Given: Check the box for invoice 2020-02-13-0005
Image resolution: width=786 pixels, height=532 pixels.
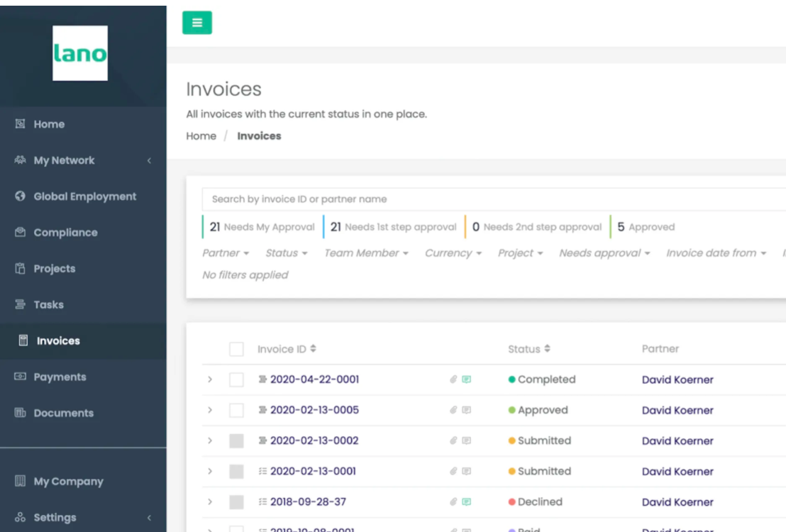Looking at the screenshot, I should pyautogui.click(x=236, y=410).
